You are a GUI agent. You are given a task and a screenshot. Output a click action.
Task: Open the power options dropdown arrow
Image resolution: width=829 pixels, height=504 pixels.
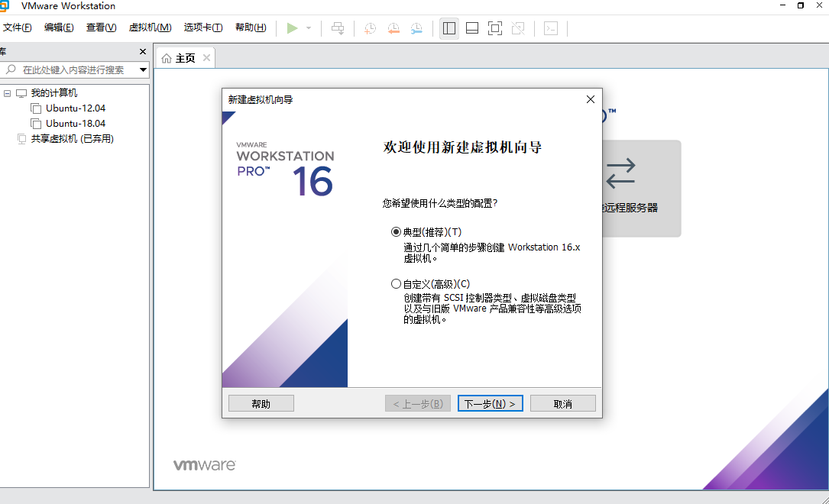click(x=309, y=28)
